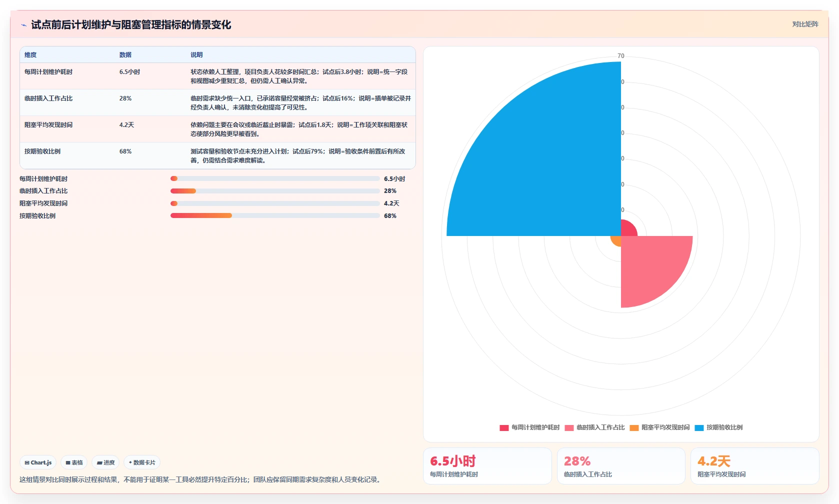This screenshot has height=504, width=839.
Task: Select the 每周计划维护耗时 table row label
Action: pos(48,72)
